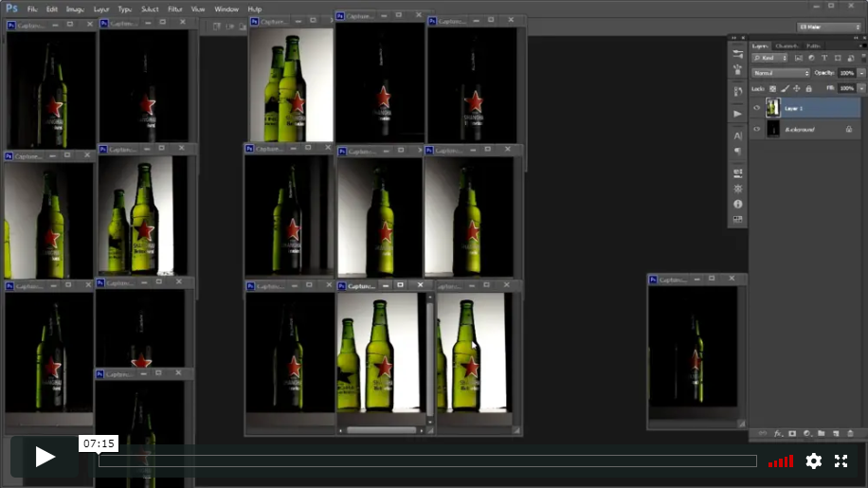Click the create new layer icon

click(x=836, y=434)
